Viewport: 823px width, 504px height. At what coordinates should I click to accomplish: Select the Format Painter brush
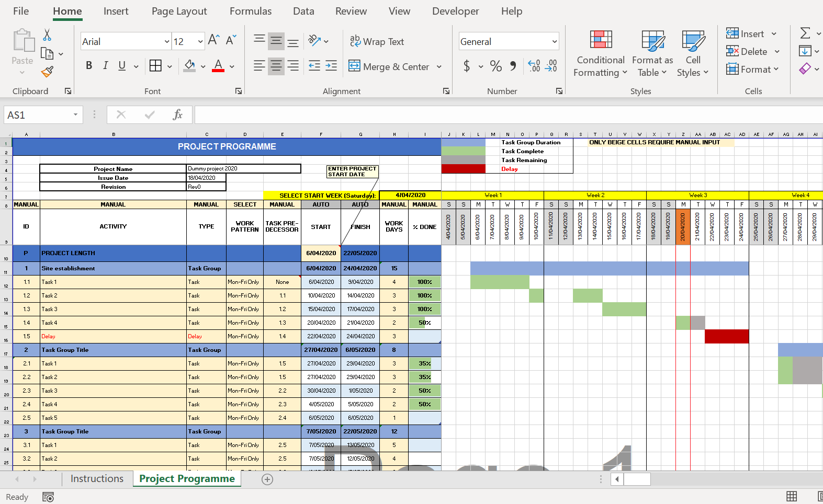[x=47, y=72]
